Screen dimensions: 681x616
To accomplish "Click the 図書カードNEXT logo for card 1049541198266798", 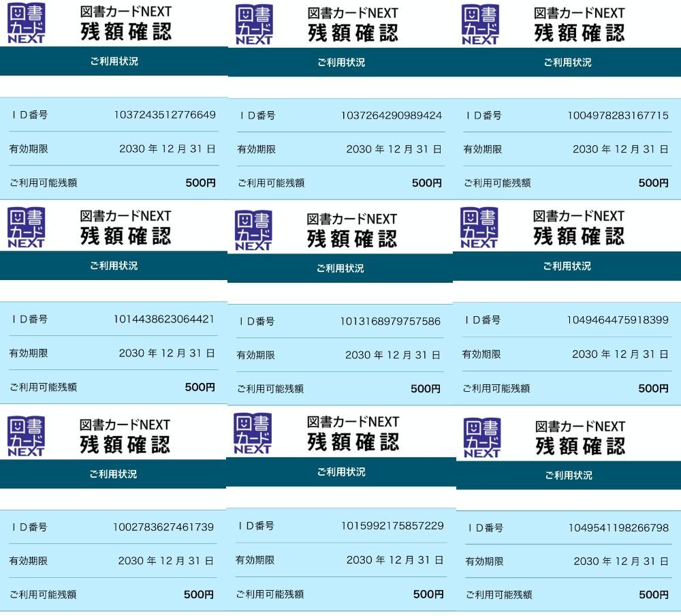I will [482, 437].
